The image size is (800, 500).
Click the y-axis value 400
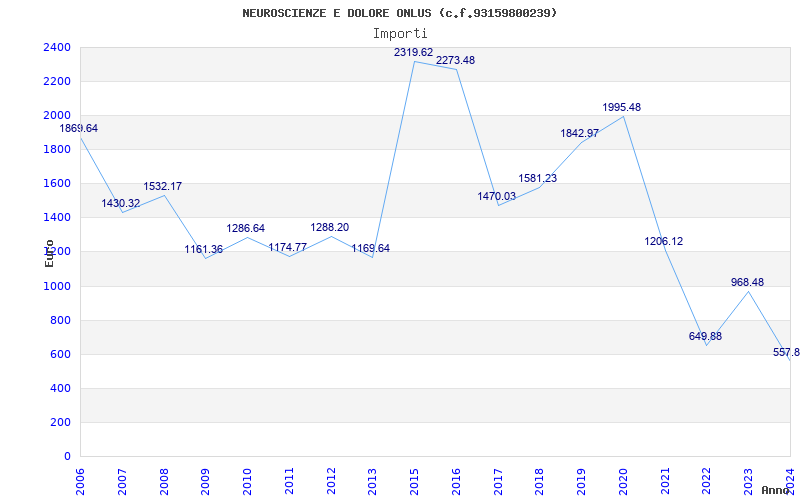pos(61,389)
